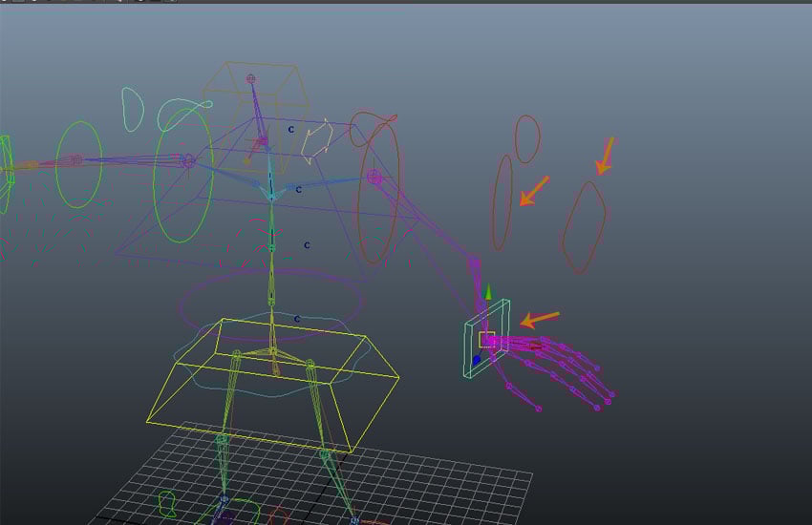812x525 pixels.
Task: Click the orange arrow pointing at hand control
Action: (x=539, y=319)
